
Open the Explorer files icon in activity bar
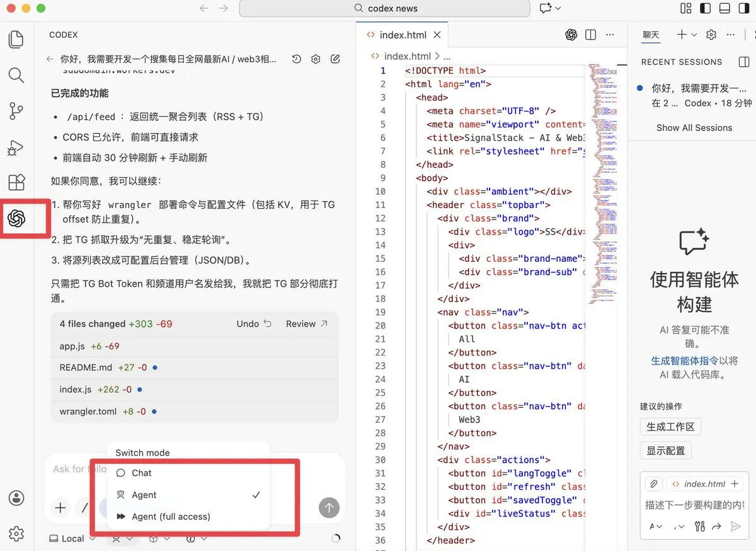coord(16,40)
